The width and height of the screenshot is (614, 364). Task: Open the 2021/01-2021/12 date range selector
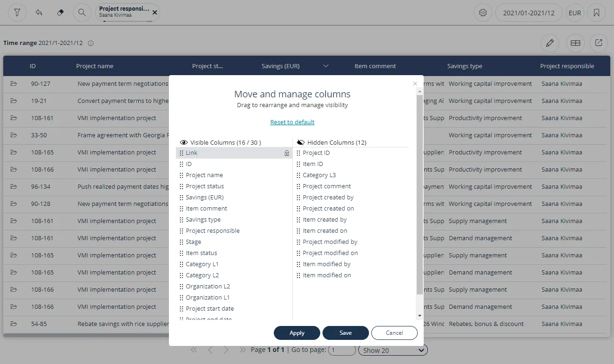(x=529, y=13)
